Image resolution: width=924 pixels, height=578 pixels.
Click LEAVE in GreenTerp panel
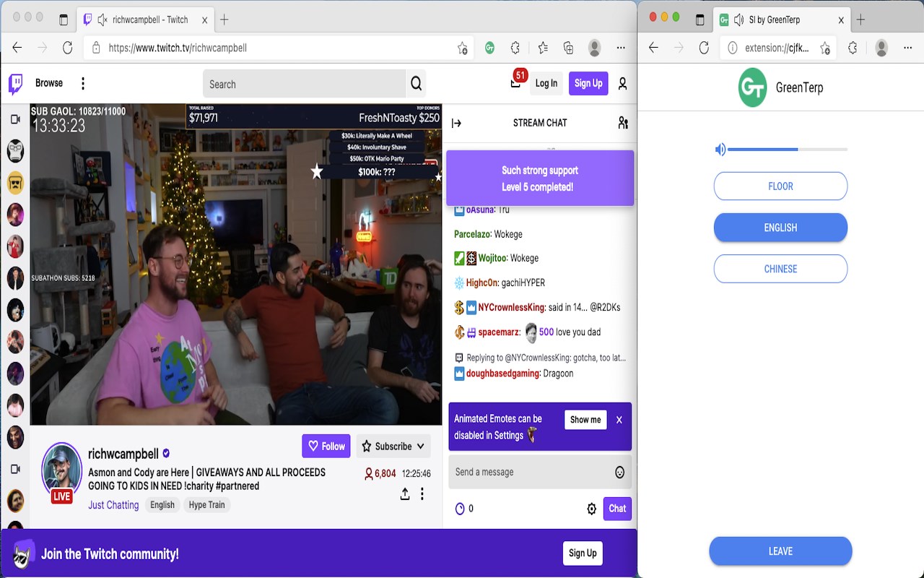pos(780,551)
